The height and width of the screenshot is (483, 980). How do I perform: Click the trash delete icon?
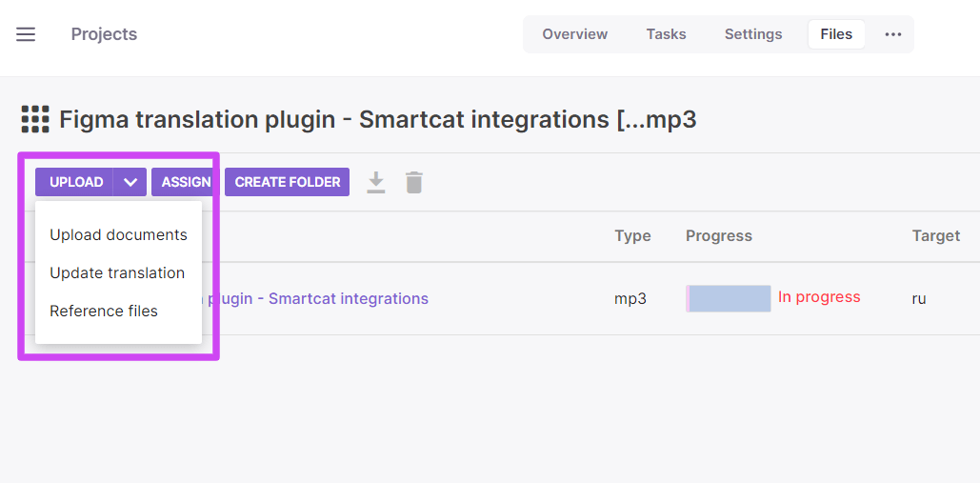point(413,183)
